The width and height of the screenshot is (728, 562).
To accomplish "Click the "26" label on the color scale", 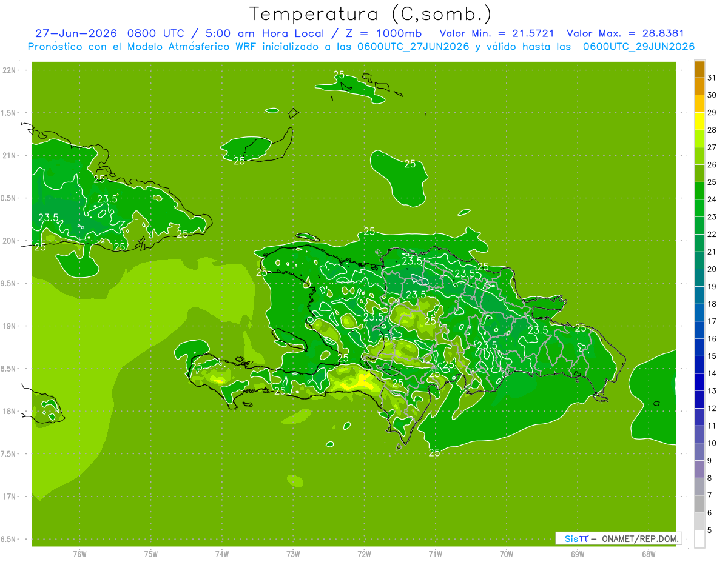I will (712, 165).
